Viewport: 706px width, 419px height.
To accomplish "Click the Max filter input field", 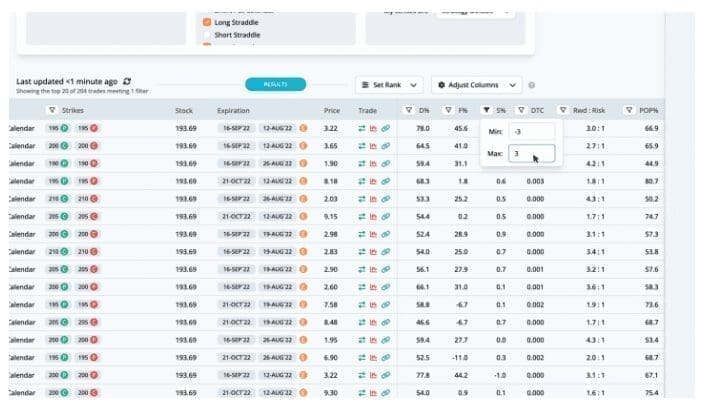I will click(x=528, y=154).
